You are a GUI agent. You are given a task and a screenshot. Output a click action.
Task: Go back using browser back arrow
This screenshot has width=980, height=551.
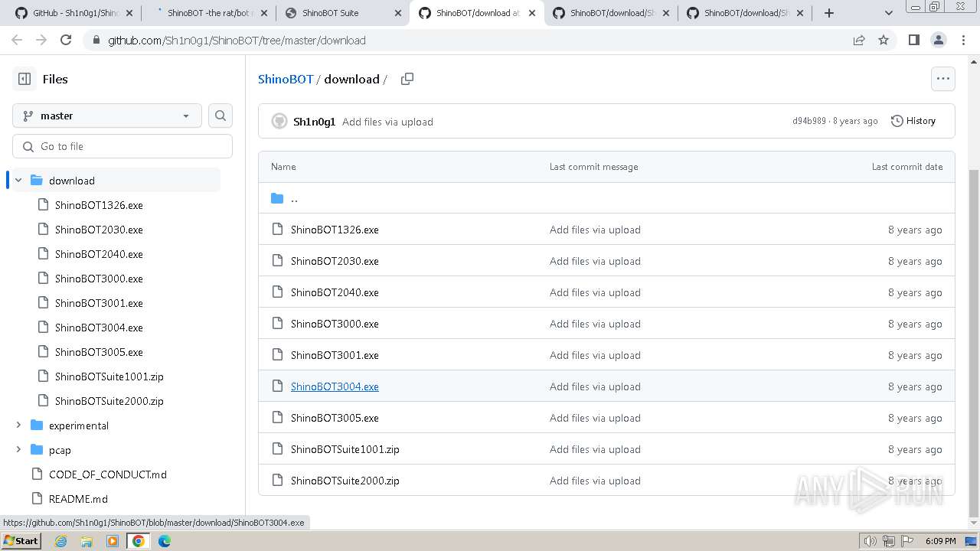17,40
